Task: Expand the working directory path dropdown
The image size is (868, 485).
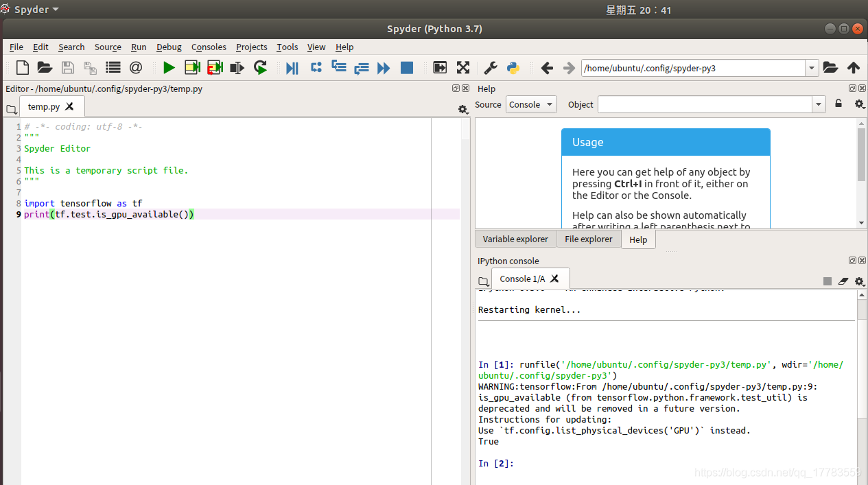Action: pos(812,68)
